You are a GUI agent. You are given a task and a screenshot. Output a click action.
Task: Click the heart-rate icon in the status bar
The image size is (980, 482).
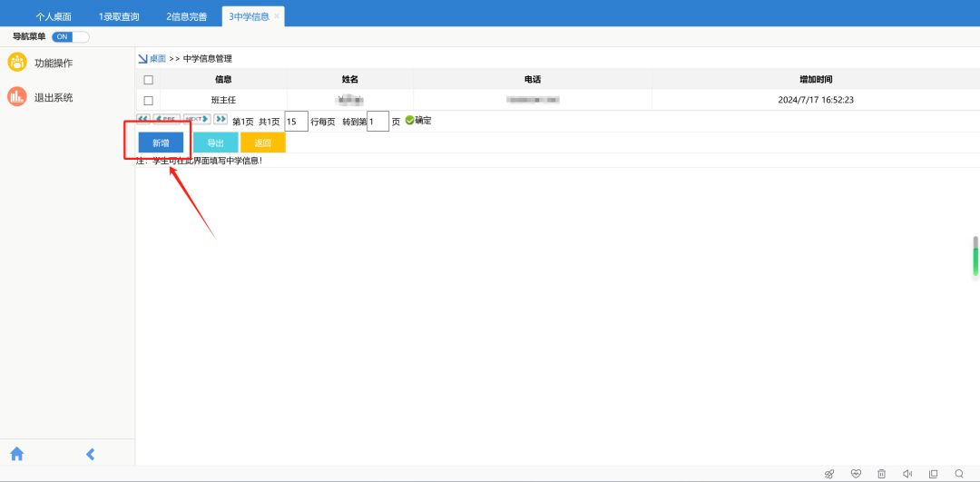click(855, 474)
